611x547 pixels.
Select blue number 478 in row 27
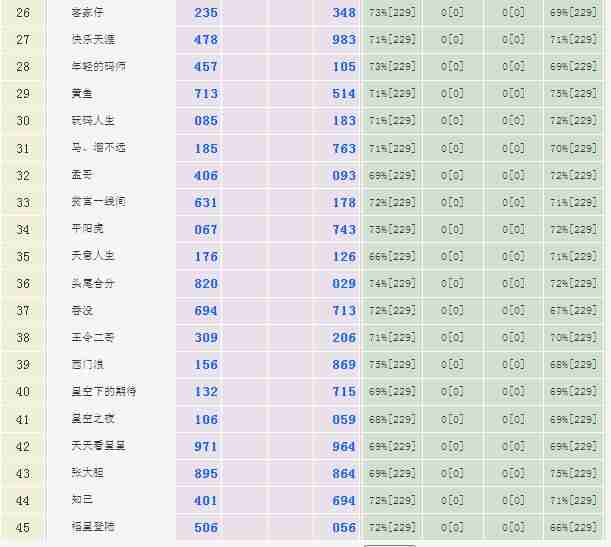[206, 40]
